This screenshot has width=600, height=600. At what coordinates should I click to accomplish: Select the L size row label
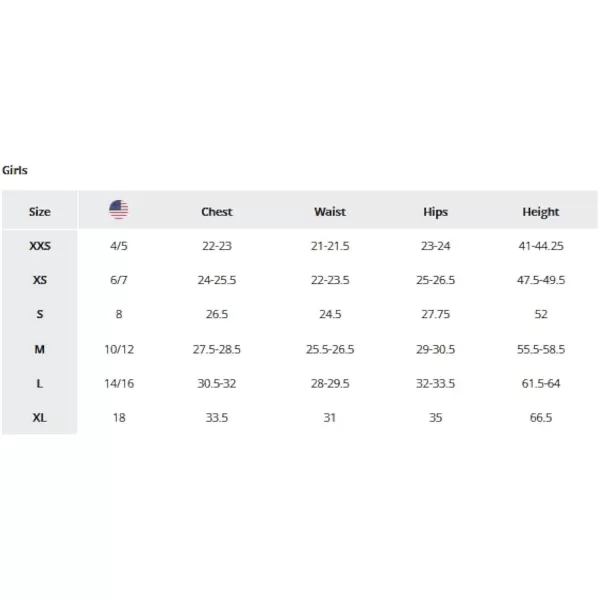[x=40, y=383]
